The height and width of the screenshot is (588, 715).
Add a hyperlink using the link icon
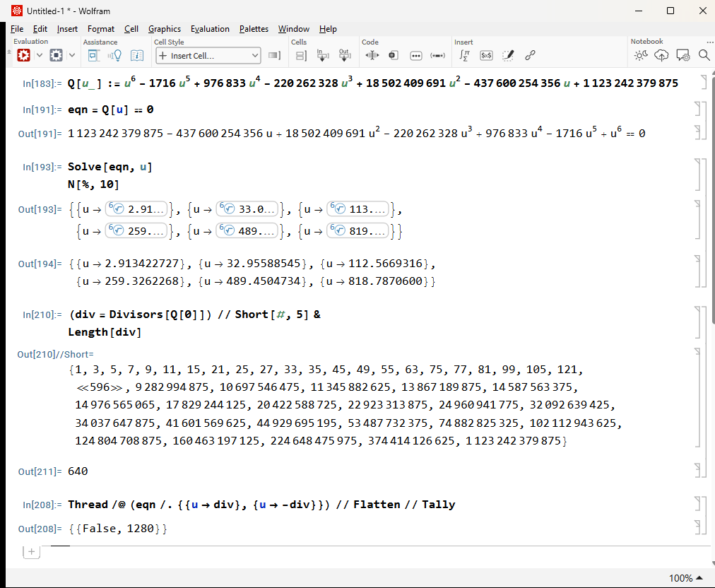[530, 55]
